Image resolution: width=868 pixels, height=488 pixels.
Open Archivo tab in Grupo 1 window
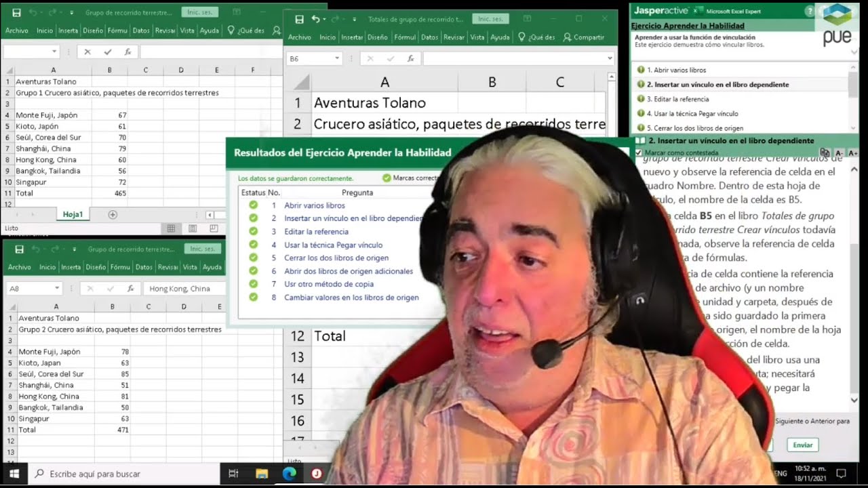click(17, 30)
